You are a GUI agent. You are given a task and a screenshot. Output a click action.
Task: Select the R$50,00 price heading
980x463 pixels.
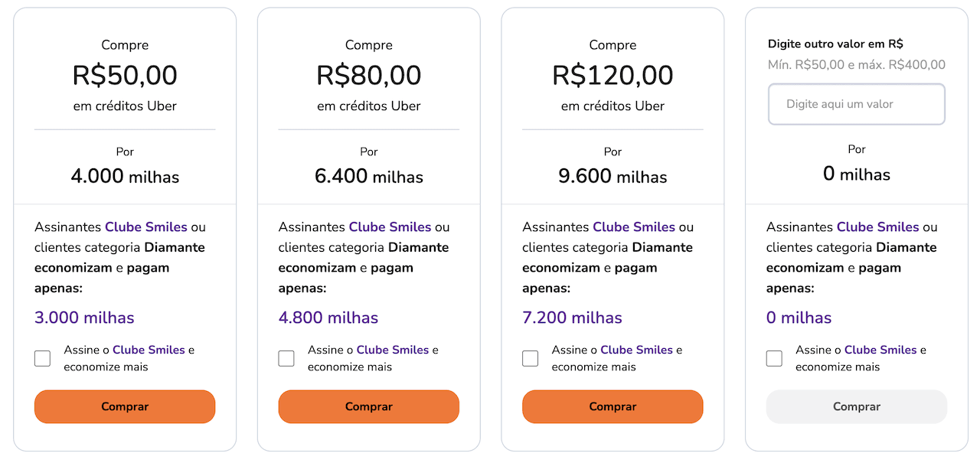click(125, 75)
